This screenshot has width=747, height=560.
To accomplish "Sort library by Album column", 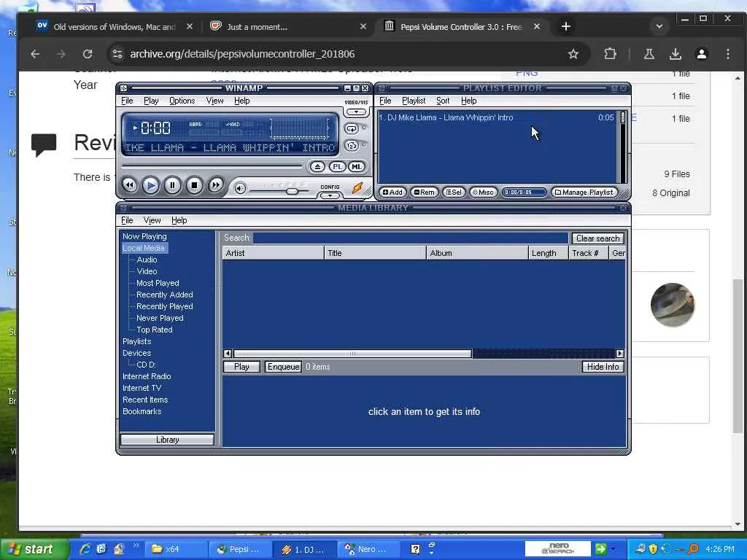I will [477, 253].
